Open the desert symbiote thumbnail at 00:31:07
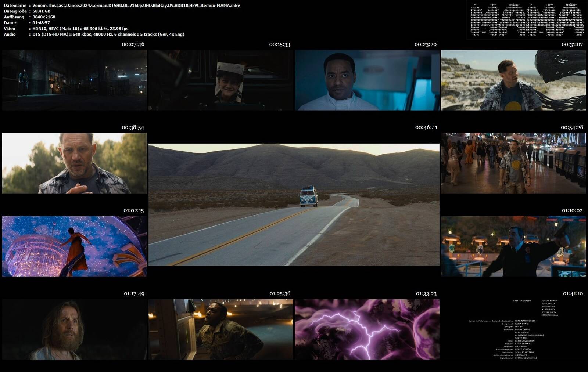This screenshot has width=588, height=372. [x=513, y=80]
